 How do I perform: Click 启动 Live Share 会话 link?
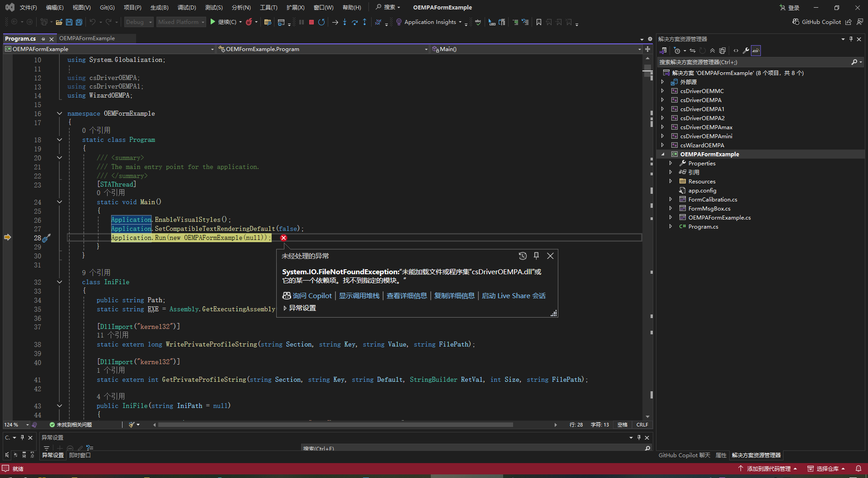point(514,295)
